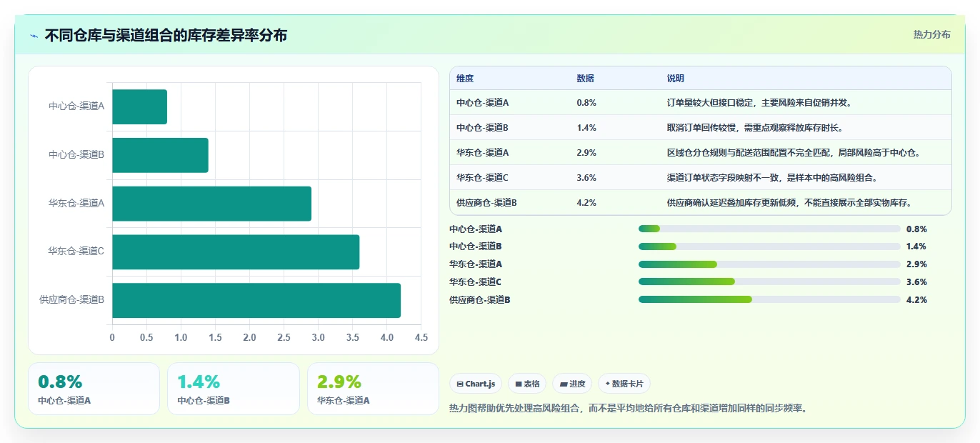Click the 4.2% value beside the progress bar

point(916,300)
